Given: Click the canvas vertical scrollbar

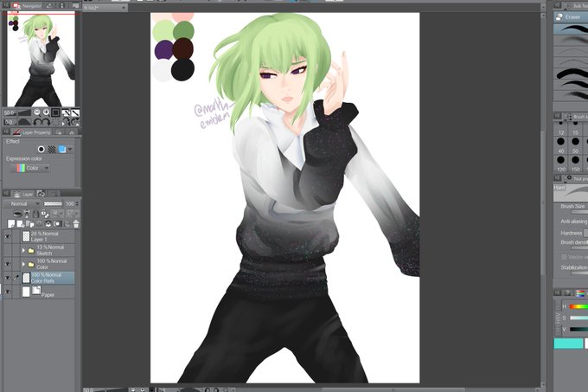Looking at the screenshot, I should (x=543, y=202).
